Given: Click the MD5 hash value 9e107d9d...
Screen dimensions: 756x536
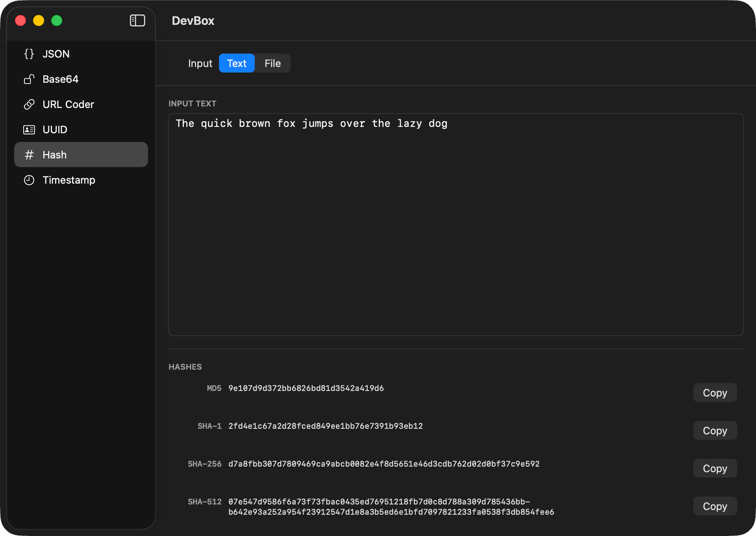Looking at the screenshot, I should 306,388.
